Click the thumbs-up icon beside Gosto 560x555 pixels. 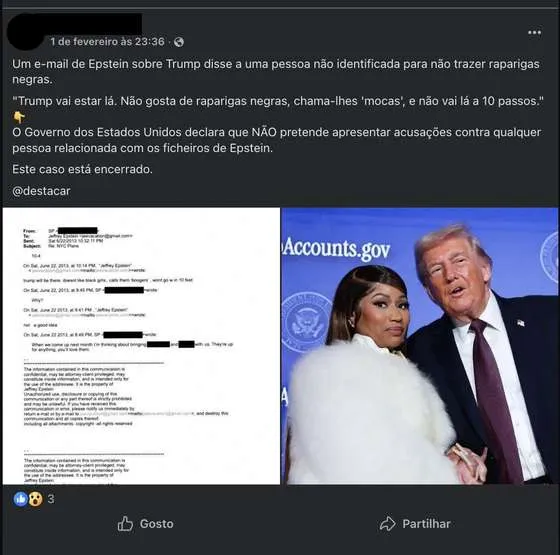pos(125,524)
